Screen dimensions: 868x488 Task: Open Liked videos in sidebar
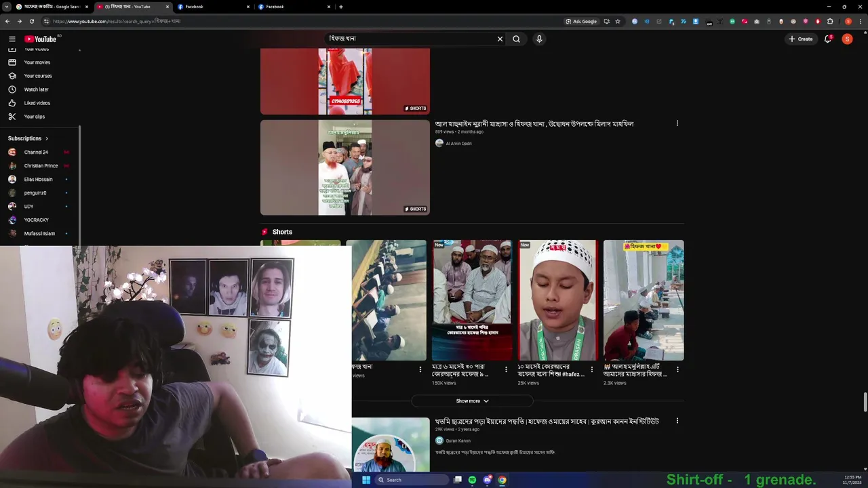point(37,103)
